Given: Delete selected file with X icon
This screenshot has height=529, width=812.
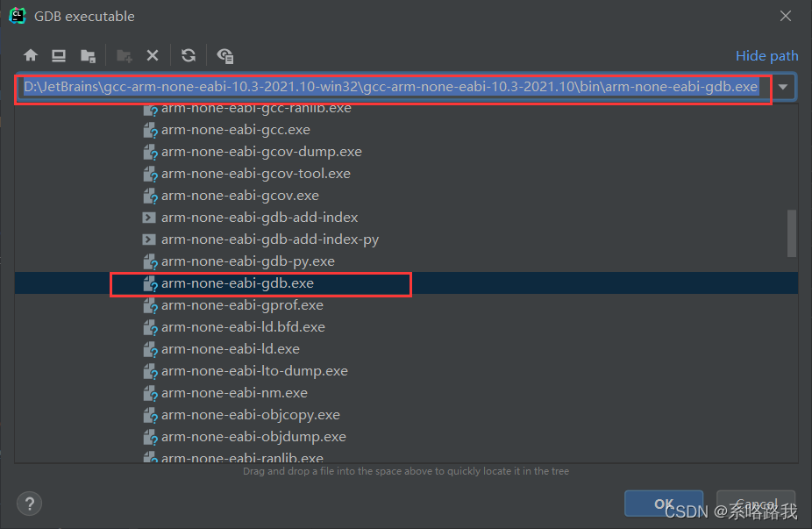Looking at the screenshot, I should (x=153, y=55).
